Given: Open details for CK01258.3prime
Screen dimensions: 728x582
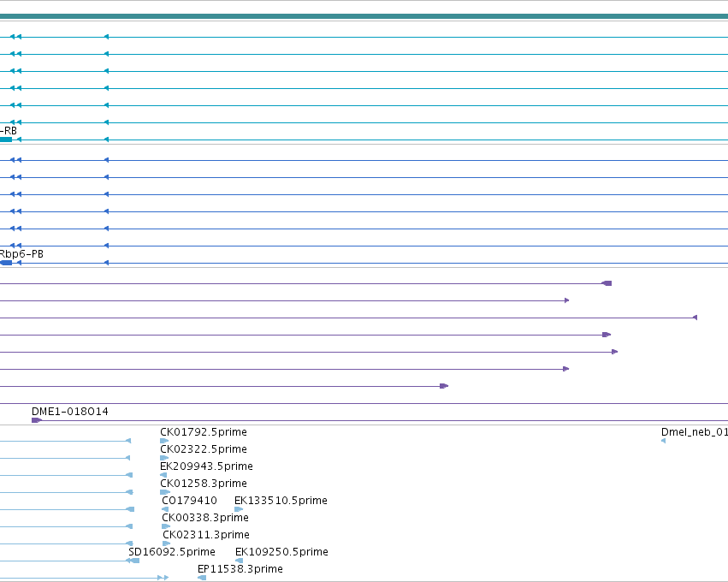Looking at the screenshot, I should tap(204, 484).
